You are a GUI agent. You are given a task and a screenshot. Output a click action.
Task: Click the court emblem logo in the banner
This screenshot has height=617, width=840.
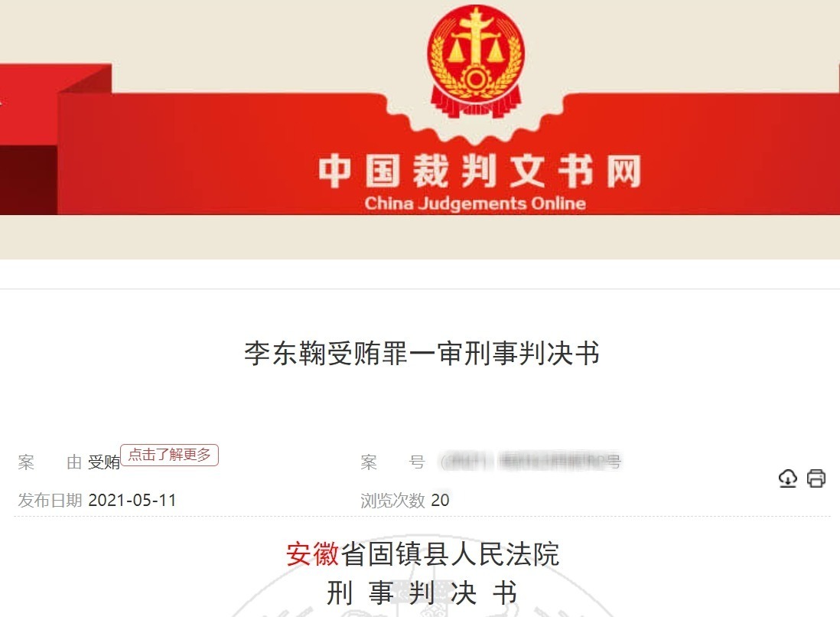[476, 60]
